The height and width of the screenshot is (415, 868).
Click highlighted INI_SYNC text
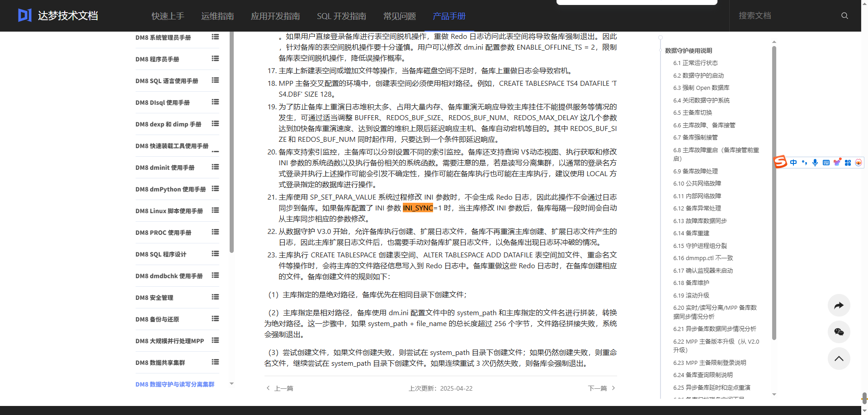[418, 208]
